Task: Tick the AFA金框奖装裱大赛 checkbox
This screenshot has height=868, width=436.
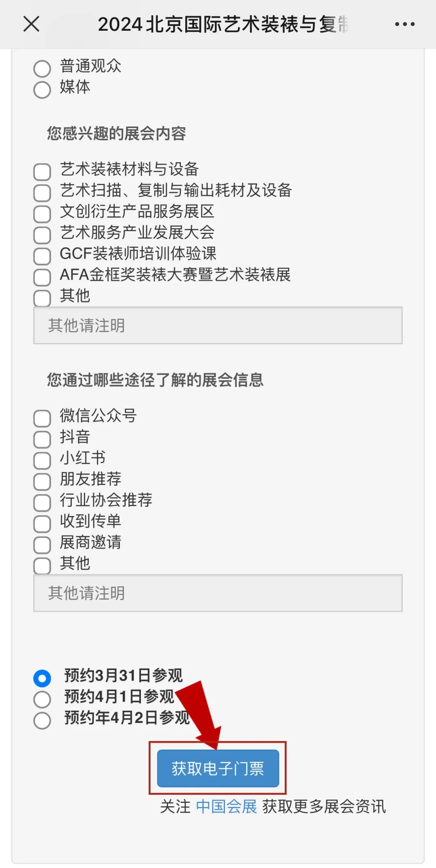Action: coord(42,277)
